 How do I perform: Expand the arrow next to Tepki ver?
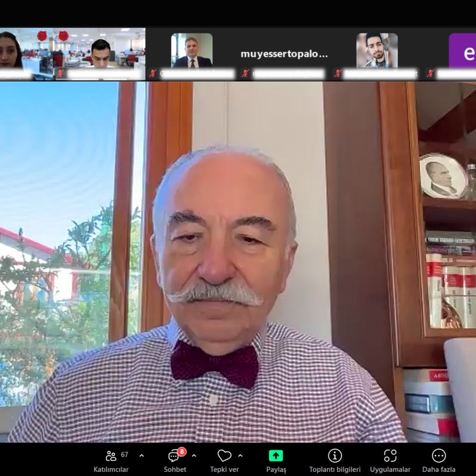(240, 456)
